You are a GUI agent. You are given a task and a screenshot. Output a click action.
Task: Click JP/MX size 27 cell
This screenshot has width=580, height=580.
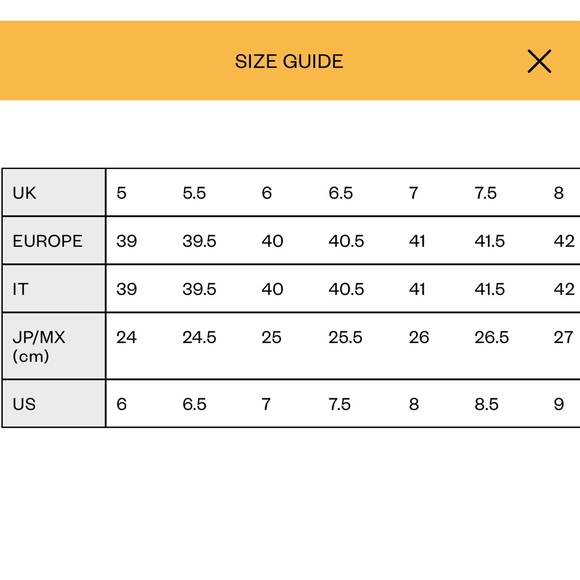pos(563,337)
